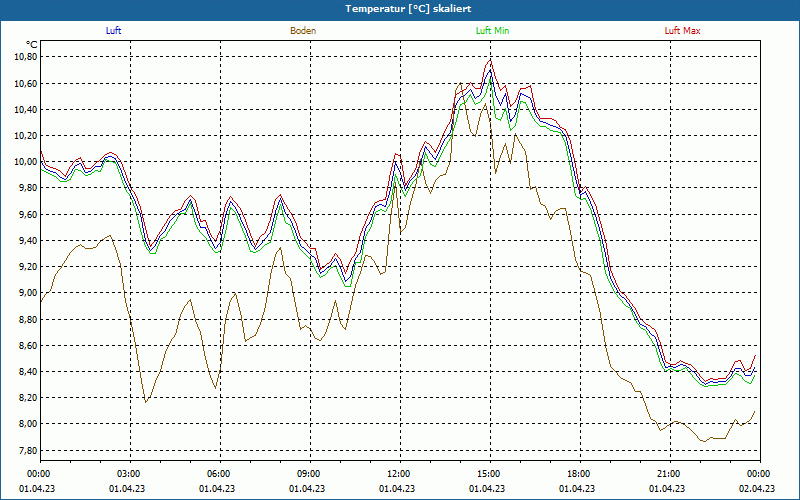Choose the 09:00 marker on the time axis
This screenshot has height=500, width=800.
pos(308,474)
